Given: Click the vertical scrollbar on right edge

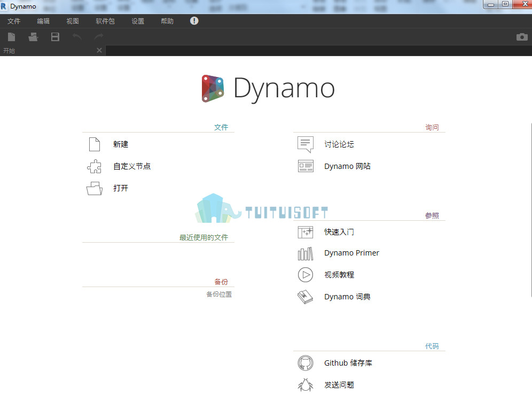Looking at the screenshot, I should click(530, 210).
